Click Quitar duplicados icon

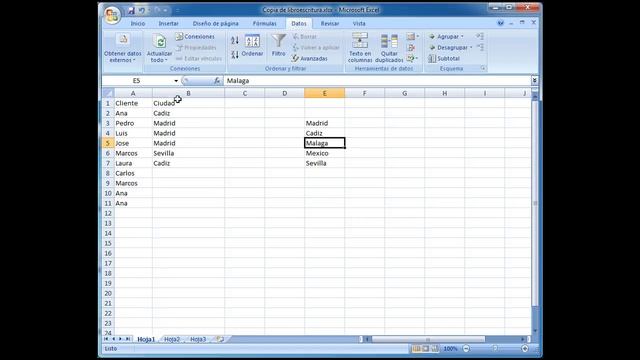pos(389,42)
